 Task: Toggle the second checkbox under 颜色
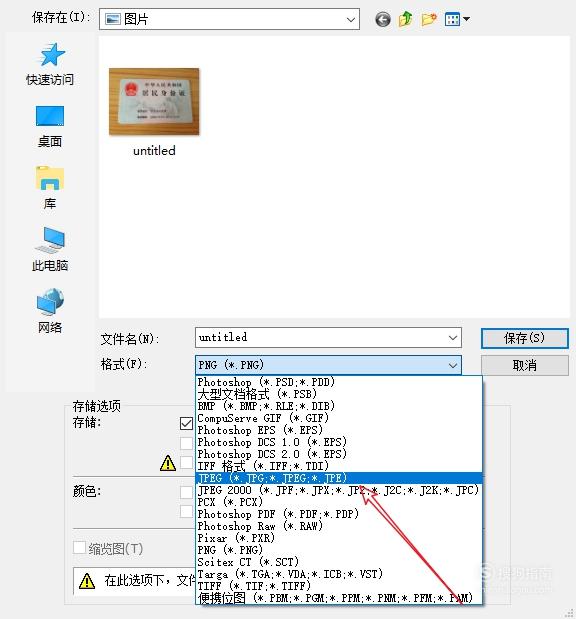(186, 511)
